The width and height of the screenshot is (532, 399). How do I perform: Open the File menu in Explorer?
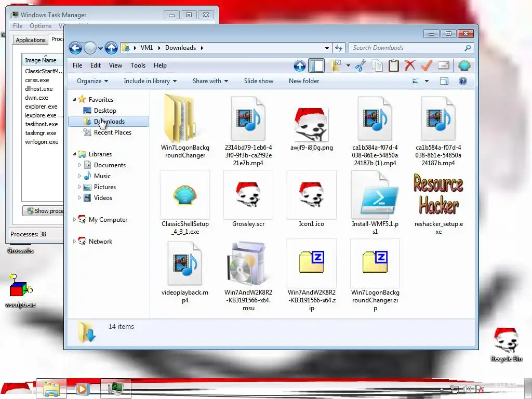tap(77, 65)
